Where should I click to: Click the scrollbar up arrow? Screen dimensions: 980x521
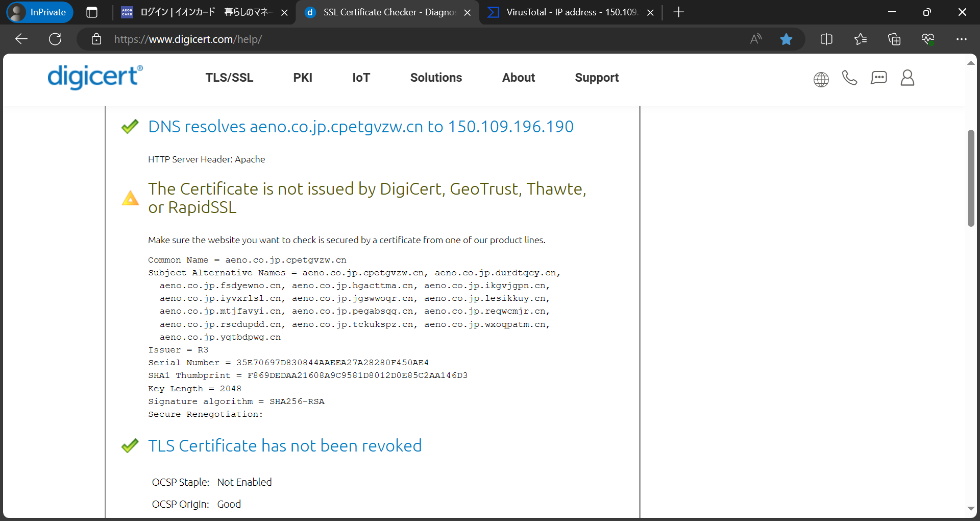(x=971, y=63)
